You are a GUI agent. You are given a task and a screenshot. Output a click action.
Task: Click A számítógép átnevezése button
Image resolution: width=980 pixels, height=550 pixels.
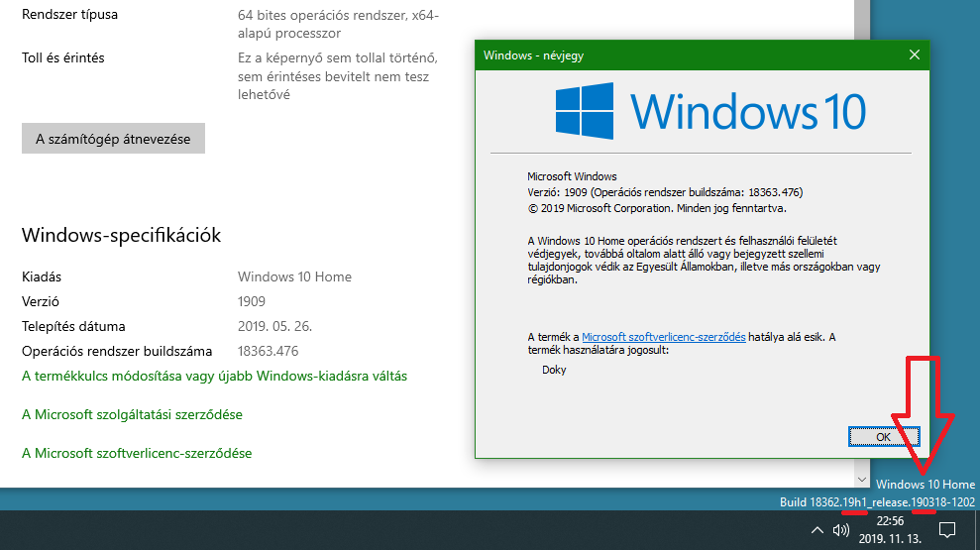pyautogui.click(x=113, y=139)
